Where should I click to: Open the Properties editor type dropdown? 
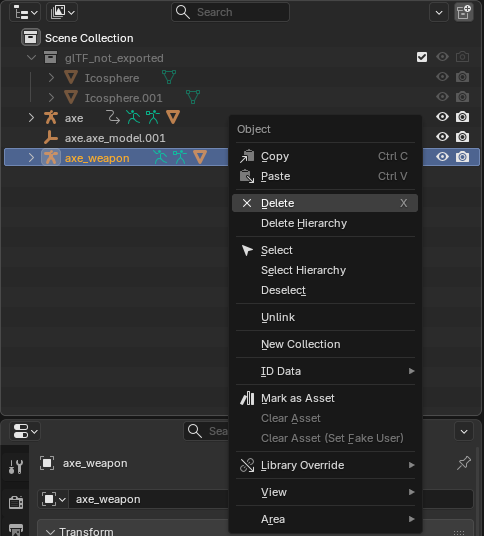(x=25, y=431)
